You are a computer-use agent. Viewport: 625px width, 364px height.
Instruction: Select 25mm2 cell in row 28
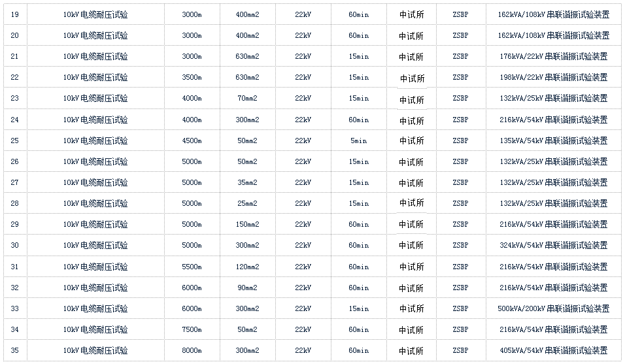coord(247,203)
